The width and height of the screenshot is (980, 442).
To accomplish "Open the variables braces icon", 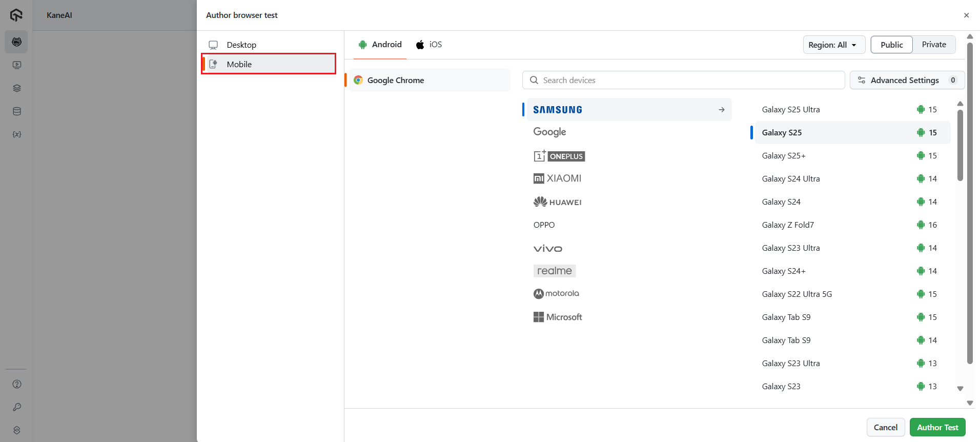I will pos(16,134).
